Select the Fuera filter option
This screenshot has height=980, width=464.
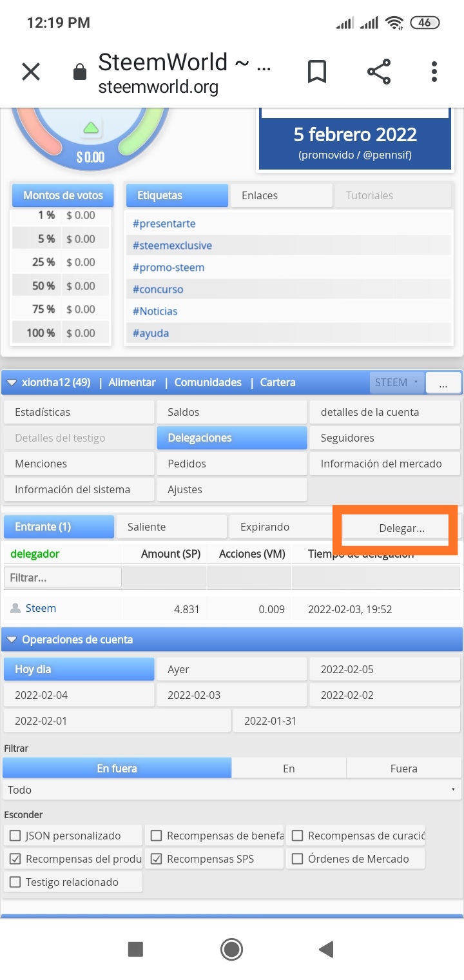coord(404,768)
